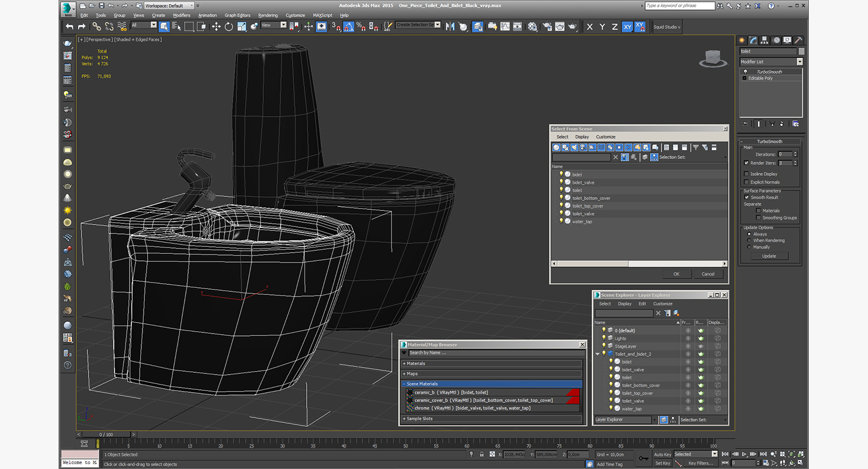Enable the Isoline Display checkbox

(746, 174)
